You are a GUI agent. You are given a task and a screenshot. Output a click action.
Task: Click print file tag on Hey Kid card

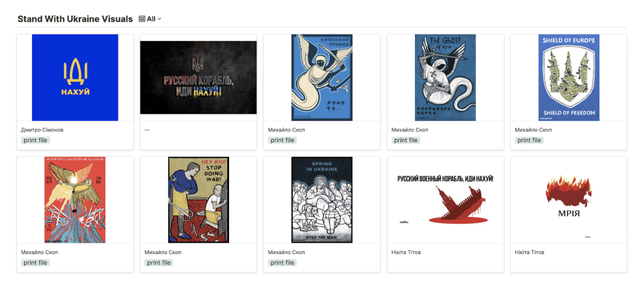click(159, 262)
